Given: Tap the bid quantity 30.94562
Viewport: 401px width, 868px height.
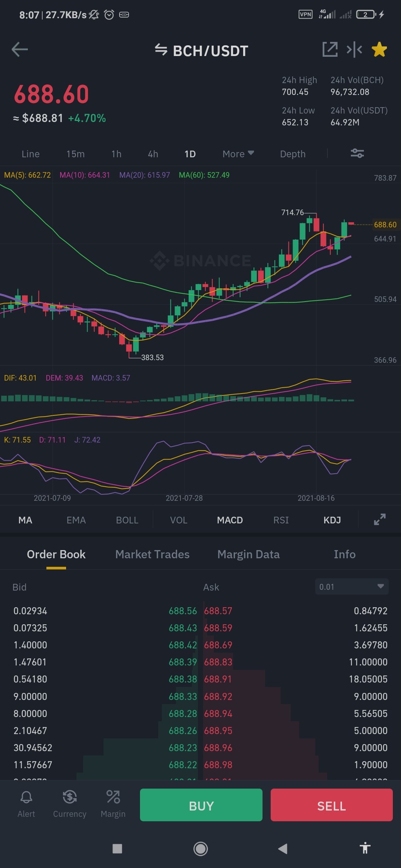Looking at the screenshot, I should (33, 748).
